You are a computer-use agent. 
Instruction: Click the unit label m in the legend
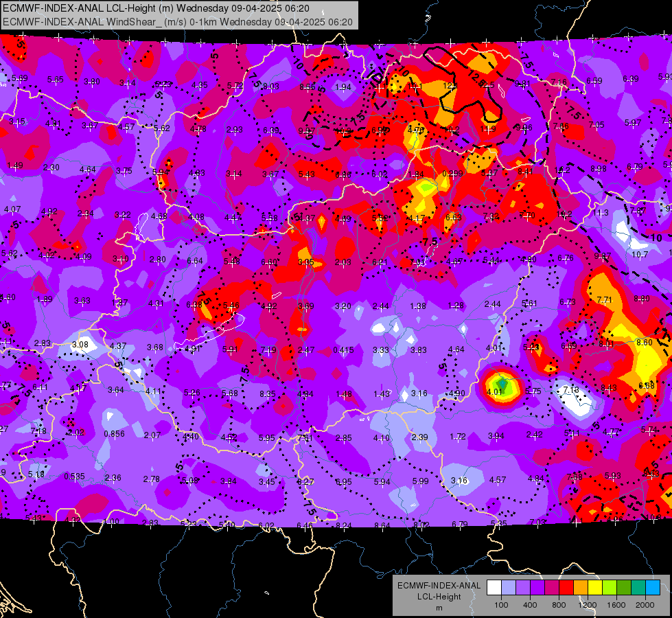coord(439,608)
